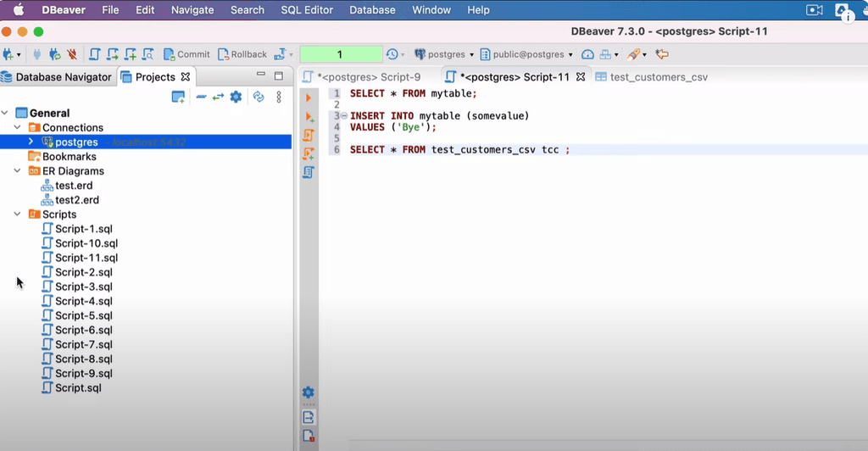Collapse the Scripts folder
The image size is (868, 451).
click(x=18, y=214)
